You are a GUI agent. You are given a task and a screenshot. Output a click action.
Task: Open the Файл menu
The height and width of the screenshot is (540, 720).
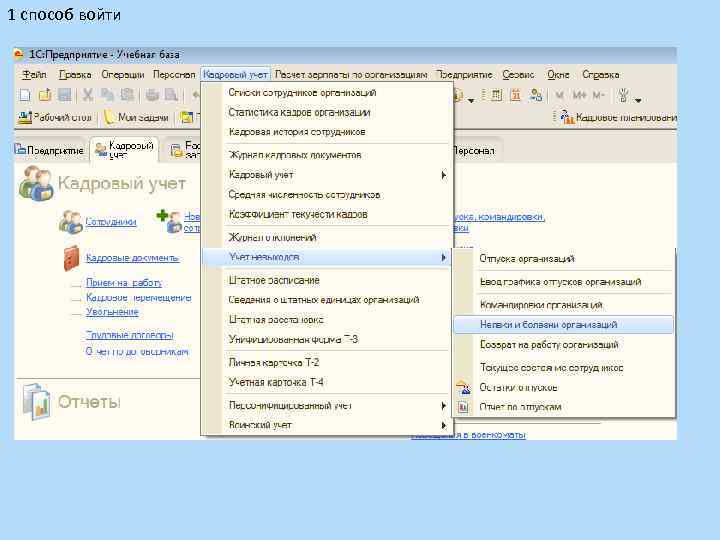pyautogui.click(x=34, y=74)
